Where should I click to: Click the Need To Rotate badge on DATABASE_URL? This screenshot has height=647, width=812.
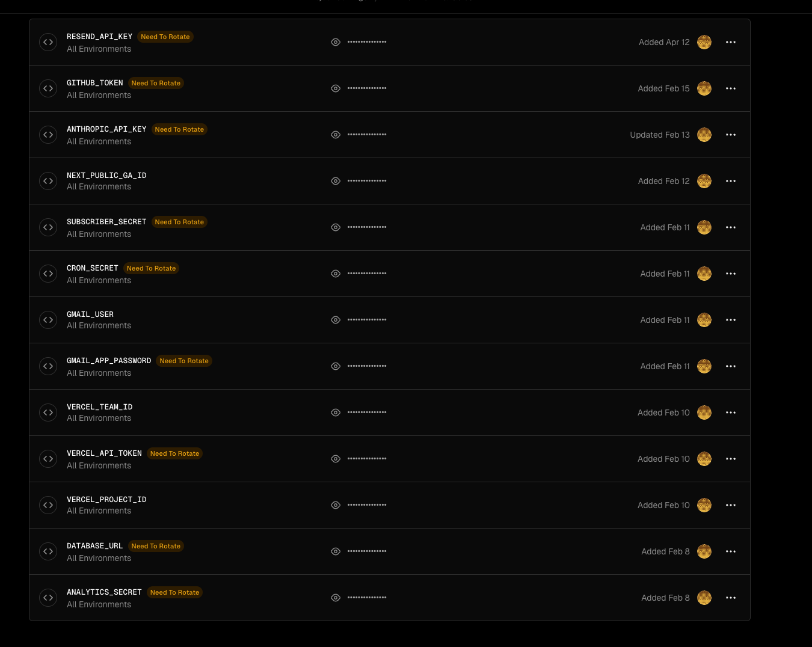pyautogui.click(x=156, y=546)
